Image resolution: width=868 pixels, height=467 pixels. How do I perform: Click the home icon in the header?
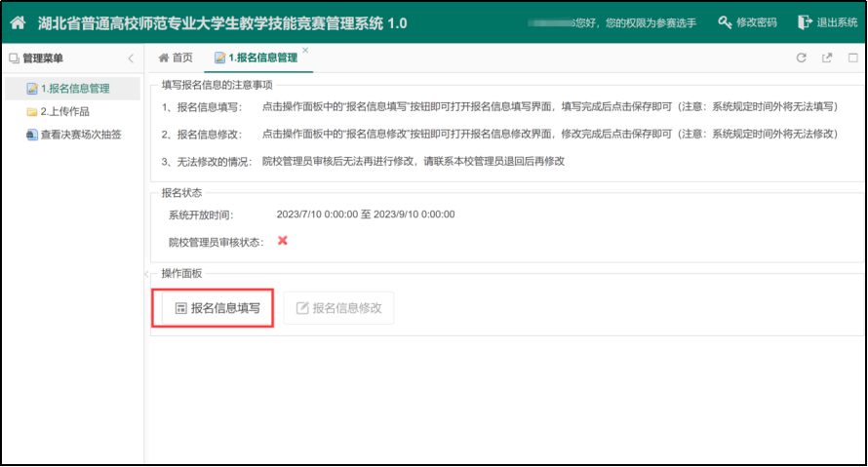coord(18,22)
